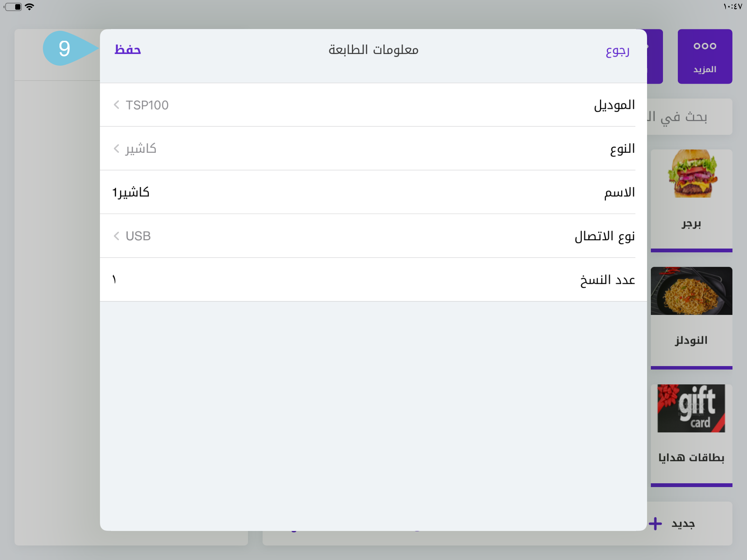
Task: Tap the number 9 step marker
Action: [65, 48]
